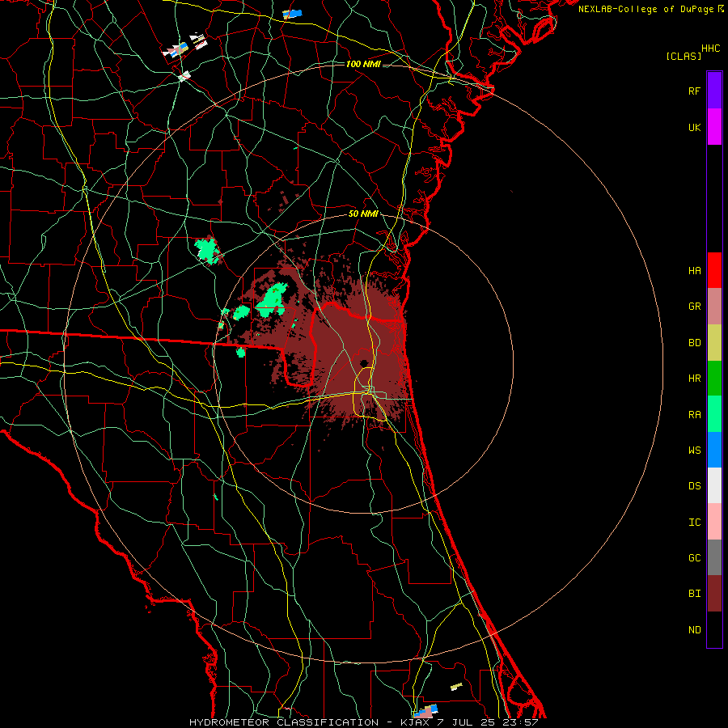
Task: Select the GR salmon legend swatch
Action: click(714, 307)
